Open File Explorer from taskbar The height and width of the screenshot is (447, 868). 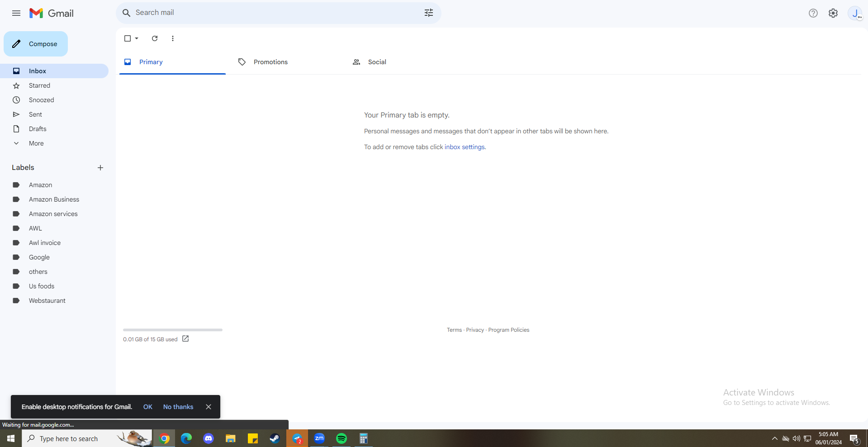231,438
